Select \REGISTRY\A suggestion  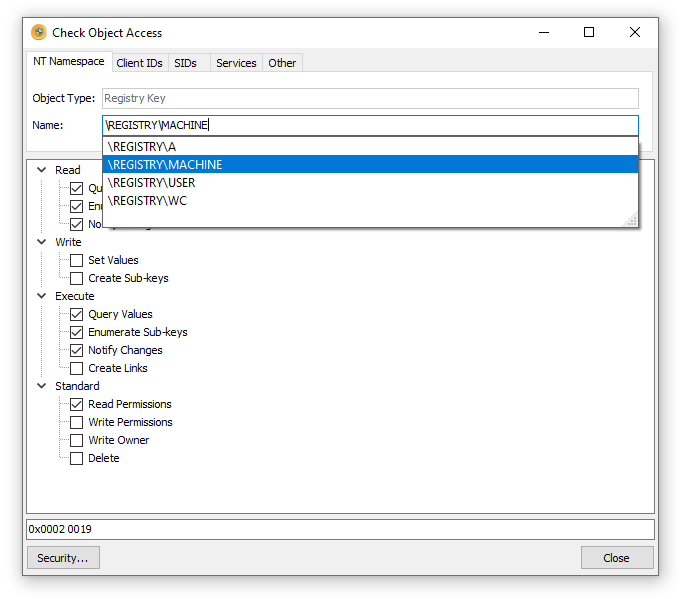[x=370, y=147]
